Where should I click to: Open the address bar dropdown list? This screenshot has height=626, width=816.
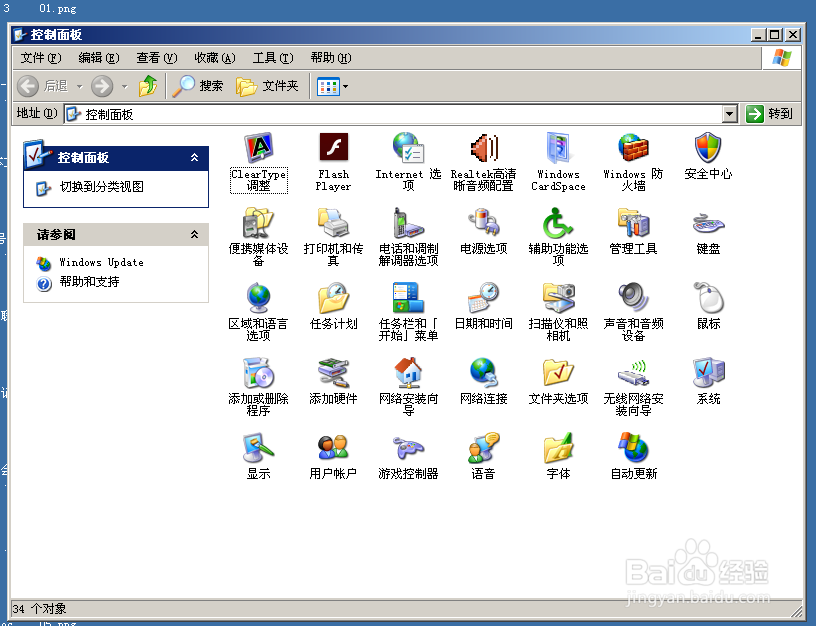pos(731,114)
